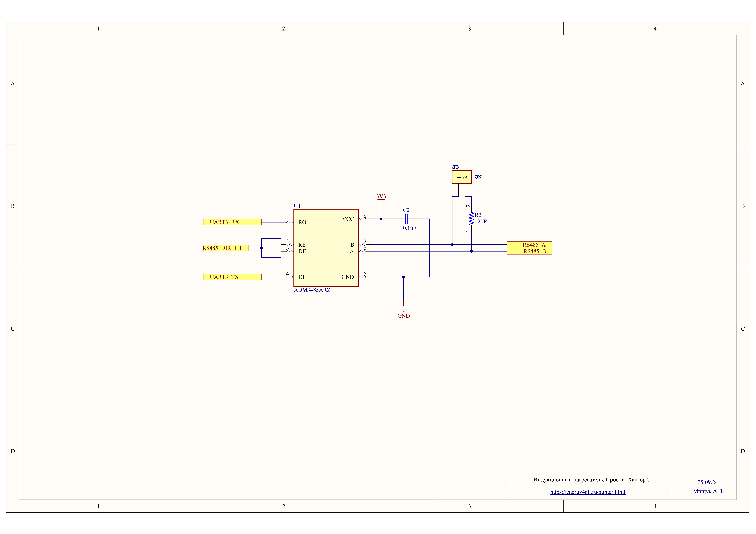Select the J3 designator label
The image size is (756, 534).
[x=455, y=167]
